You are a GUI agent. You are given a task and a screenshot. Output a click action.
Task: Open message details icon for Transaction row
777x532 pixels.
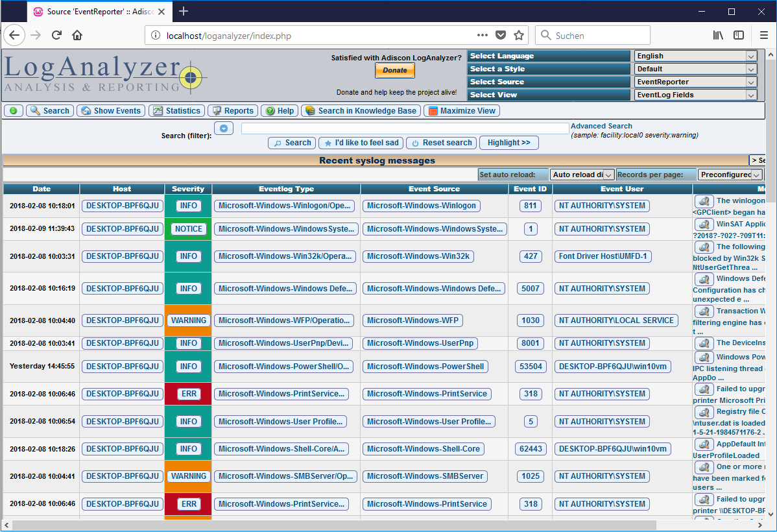click(x=703, y=311)
